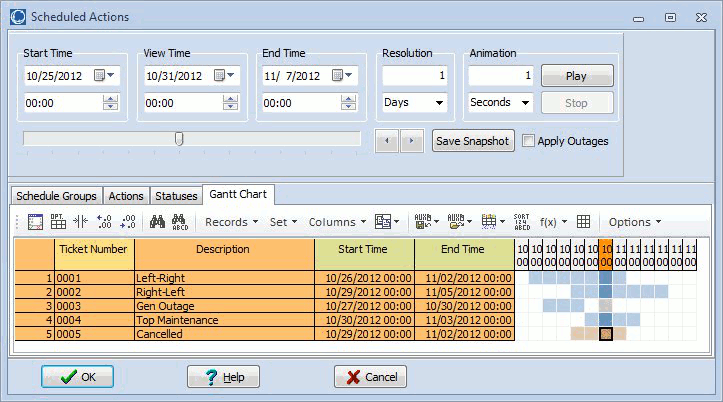Click the step forward arrow button
The width and height of the screenshot is (723, 402).
pyautogui.click(x=411, y=141)
